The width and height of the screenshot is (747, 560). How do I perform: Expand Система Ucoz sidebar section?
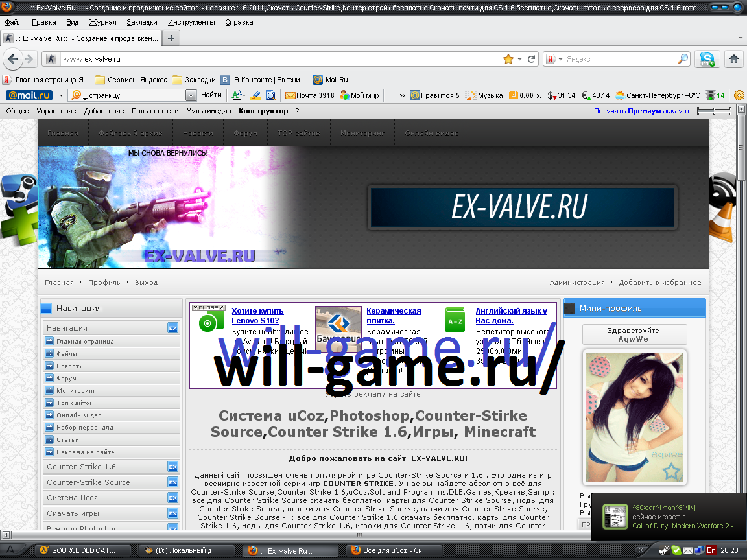point(173,498)
